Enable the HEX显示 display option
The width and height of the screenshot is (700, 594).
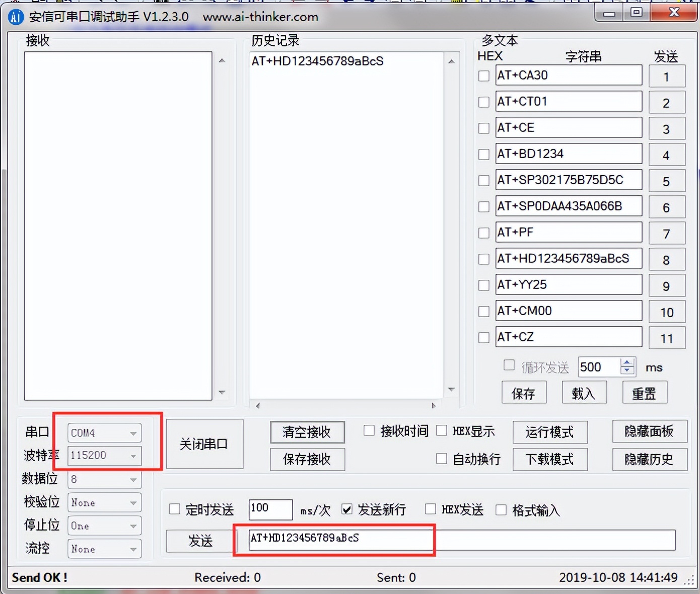click(x=442, y=430)
